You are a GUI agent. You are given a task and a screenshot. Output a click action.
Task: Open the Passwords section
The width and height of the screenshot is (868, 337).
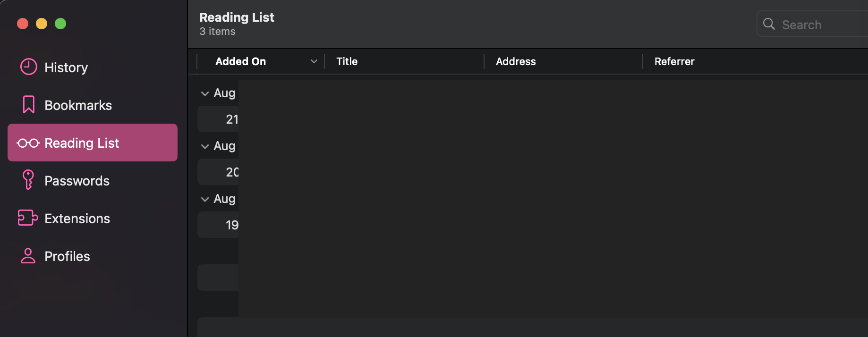(77, 181)
